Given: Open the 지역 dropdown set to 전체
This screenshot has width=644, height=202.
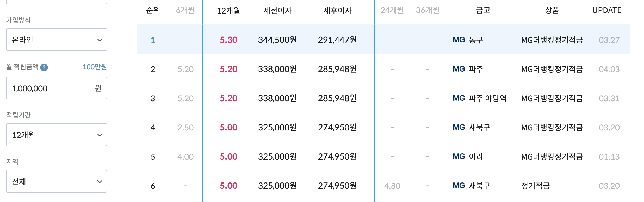Looking at the screenshot, I should (57, 181).
